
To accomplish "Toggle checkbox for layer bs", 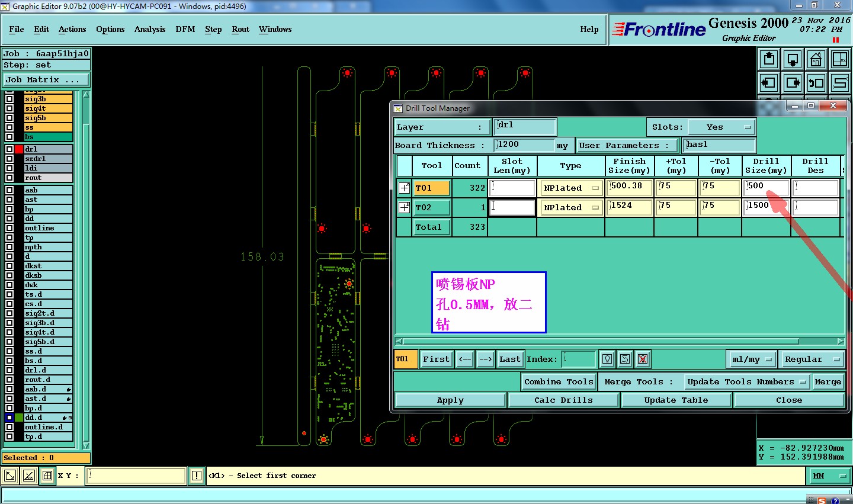I will tap(9, 137).
